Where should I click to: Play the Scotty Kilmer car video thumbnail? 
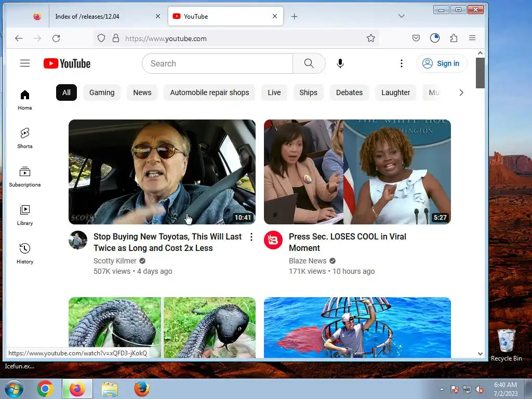click(x=162, y=171)
